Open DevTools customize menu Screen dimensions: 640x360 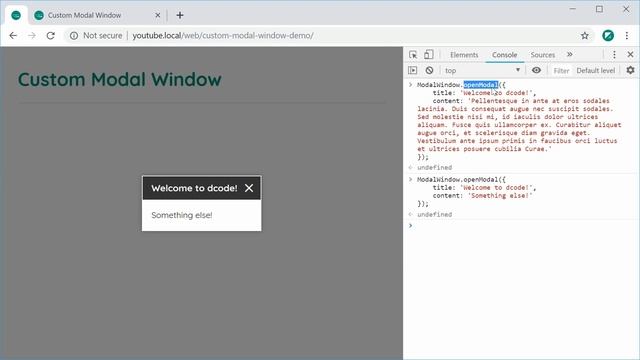[x=614, y=55]
